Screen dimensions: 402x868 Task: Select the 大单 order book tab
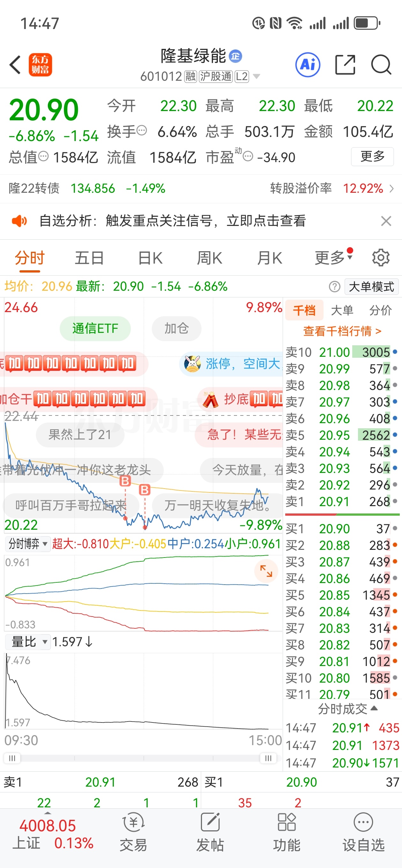(x=342, y=310)
